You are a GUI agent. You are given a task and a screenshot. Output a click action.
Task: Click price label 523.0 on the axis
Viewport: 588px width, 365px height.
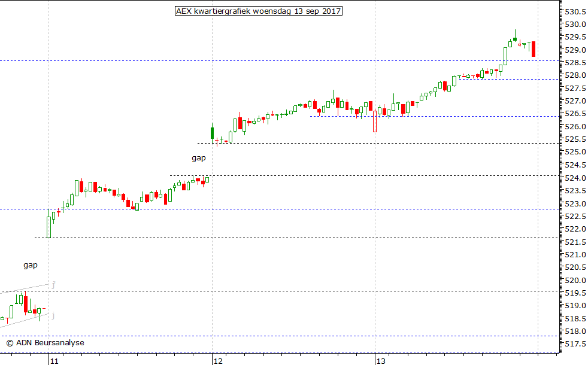coord(575,204)
